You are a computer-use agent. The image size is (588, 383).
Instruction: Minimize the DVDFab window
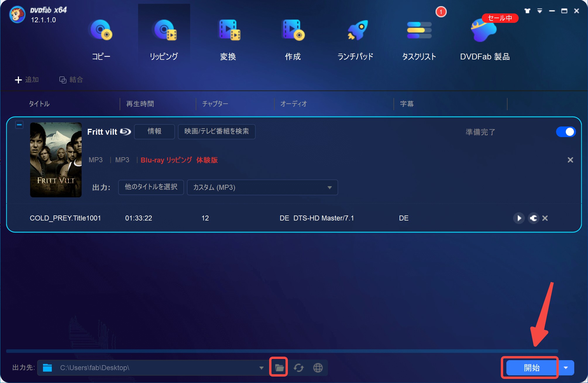552,11
